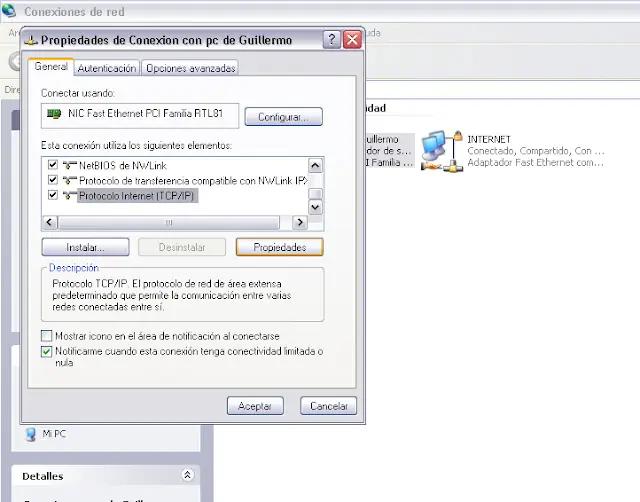Click the horizontal scroll left arrow
Image resolution: width=640 pixels, height=502 pixels.
(49, 222)
